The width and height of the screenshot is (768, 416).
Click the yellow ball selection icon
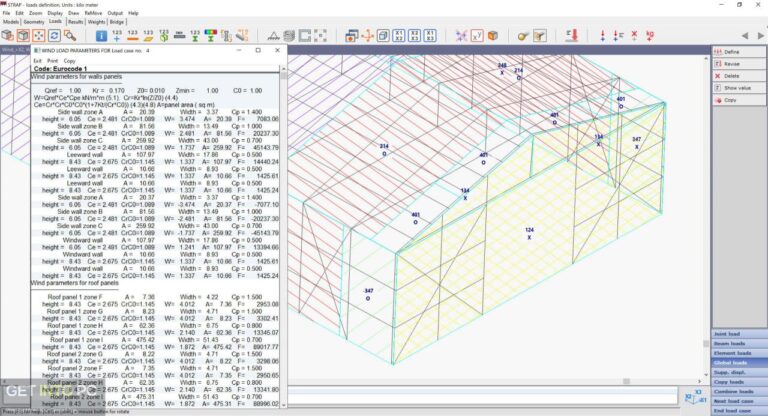point(524,35)
